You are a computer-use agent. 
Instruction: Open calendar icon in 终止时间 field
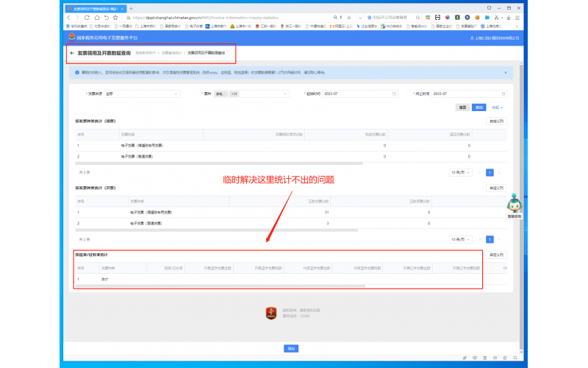coord(503,93)
